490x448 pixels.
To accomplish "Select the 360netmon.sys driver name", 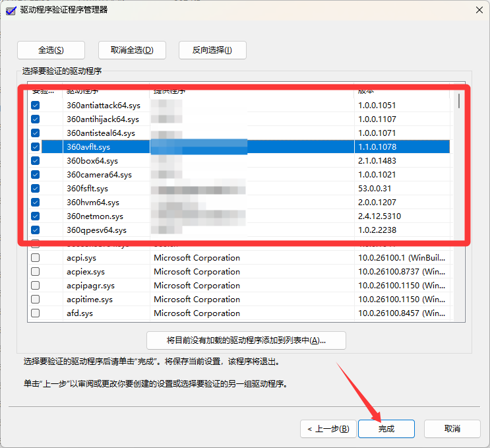I will coord(95,216).
